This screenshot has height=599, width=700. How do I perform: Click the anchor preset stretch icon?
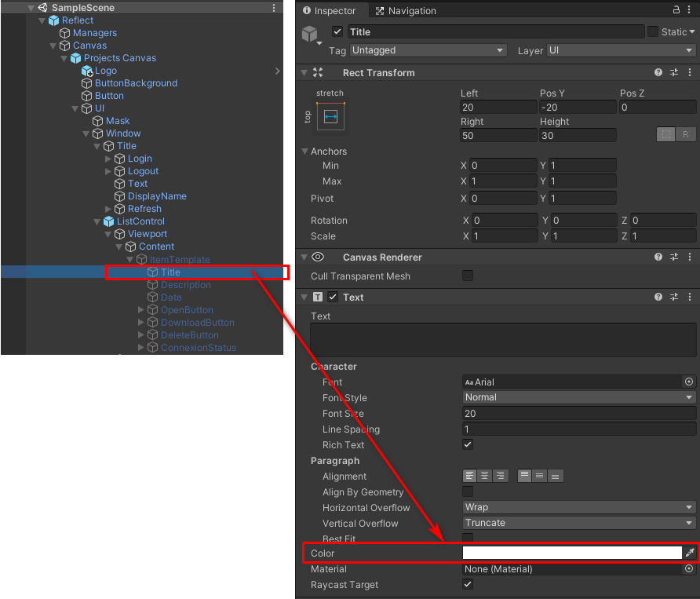pos(330,116)
